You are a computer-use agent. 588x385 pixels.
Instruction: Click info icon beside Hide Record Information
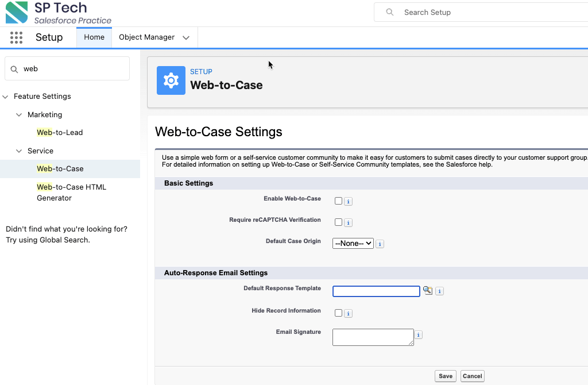(x=348, y=314)
